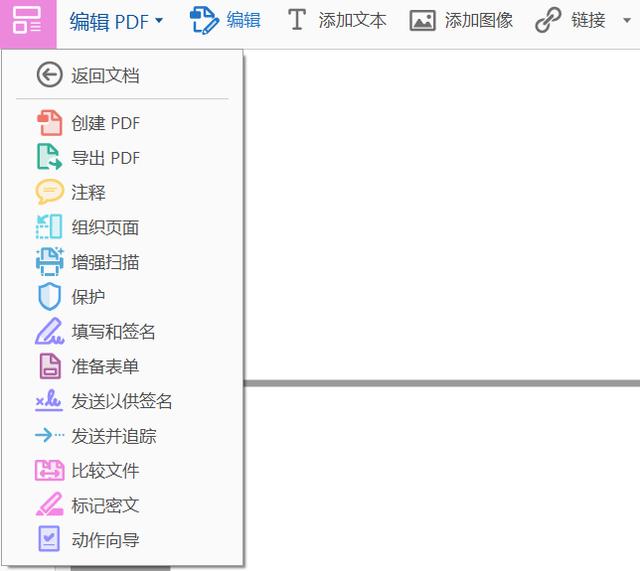
Task: Click the 添加文本 T icon
Action: pos(297,20)
